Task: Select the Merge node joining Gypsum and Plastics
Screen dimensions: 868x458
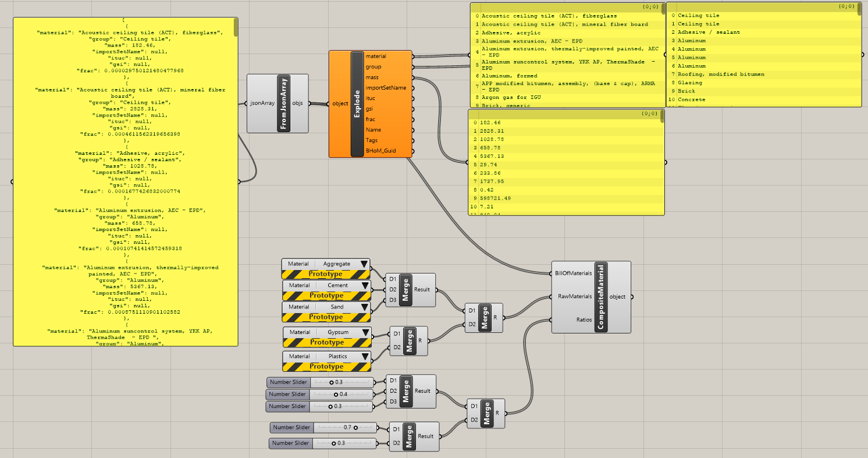Action: [409, 341]
